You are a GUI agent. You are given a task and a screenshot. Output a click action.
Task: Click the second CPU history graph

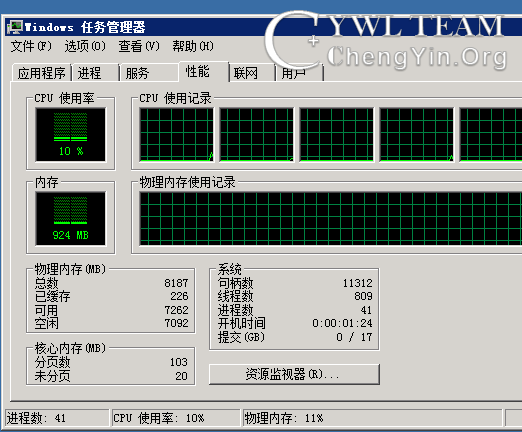257,135
